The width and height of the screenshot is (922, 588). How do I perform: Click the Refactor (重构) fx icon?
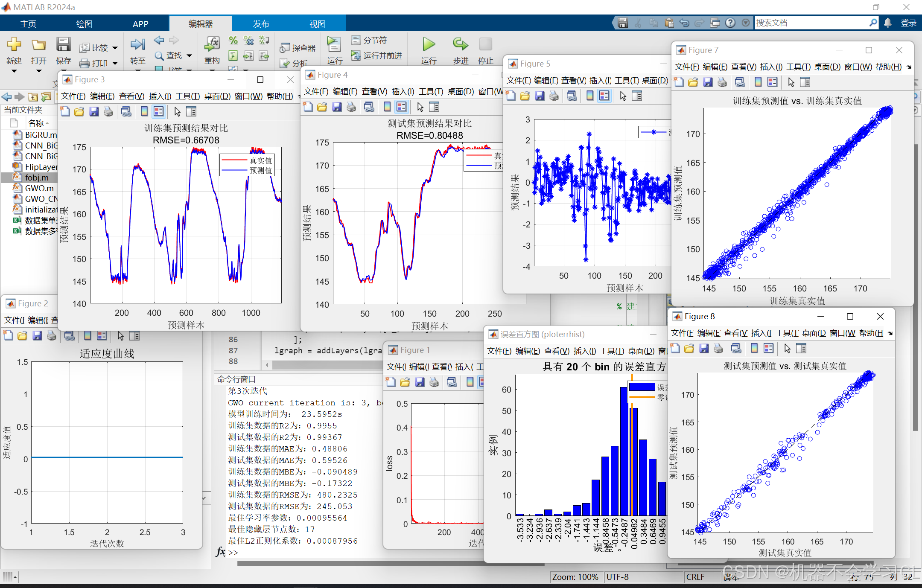pos(212,44)
